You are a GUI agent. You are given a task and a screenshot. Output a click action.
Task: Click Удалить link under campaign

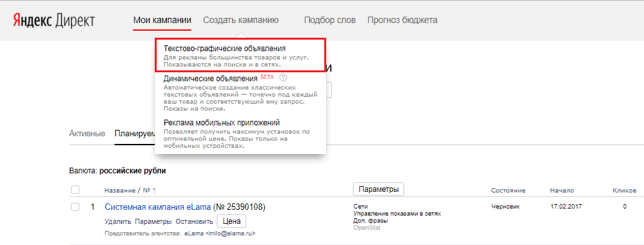point(118,221)
